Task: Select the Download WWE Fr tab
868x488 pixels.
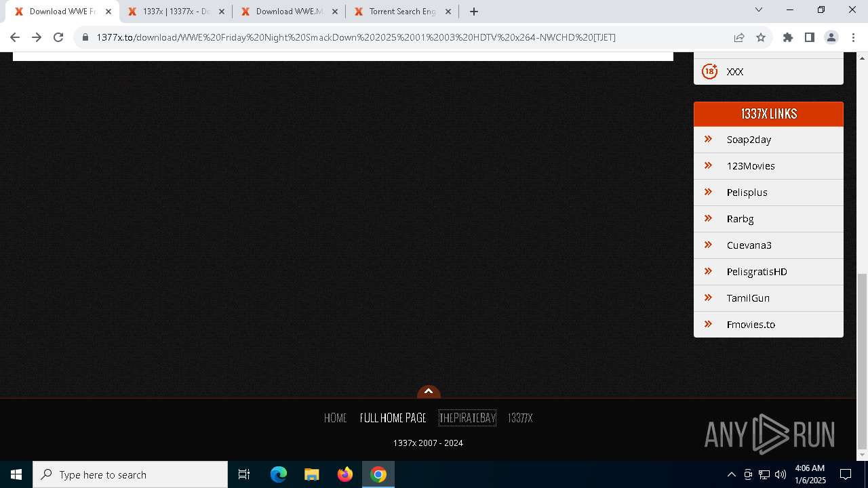Action: pyautogui.click(x=61, y=12)
